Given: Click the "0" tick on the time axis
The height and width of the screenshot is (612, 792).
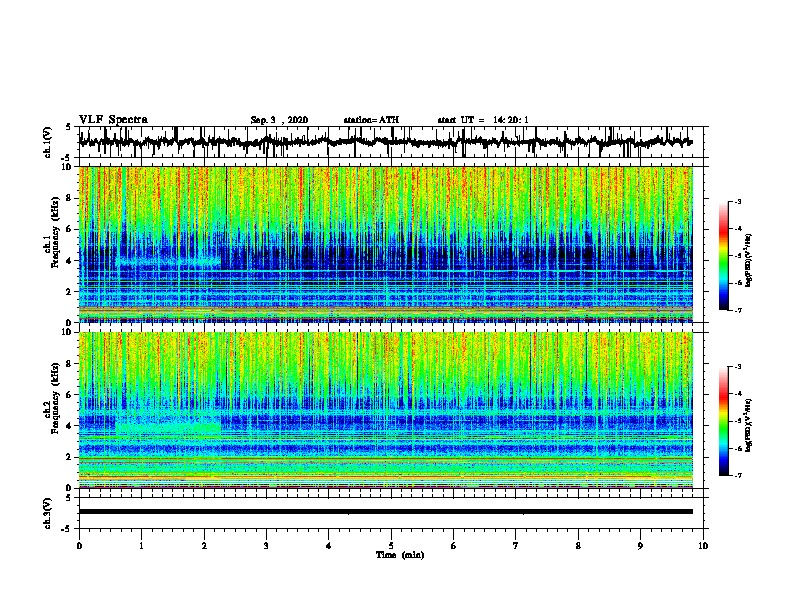Looking at the screenshot, I should pyautogui.click(x=79, y=546).
